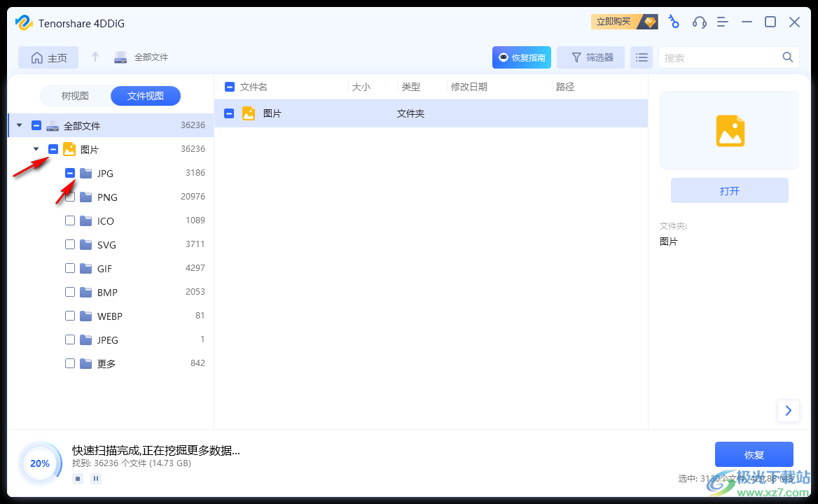Click the up arrow navigation icon
Image resolution: width=818 pixels, height=504 pixels.
pos(95,57)
